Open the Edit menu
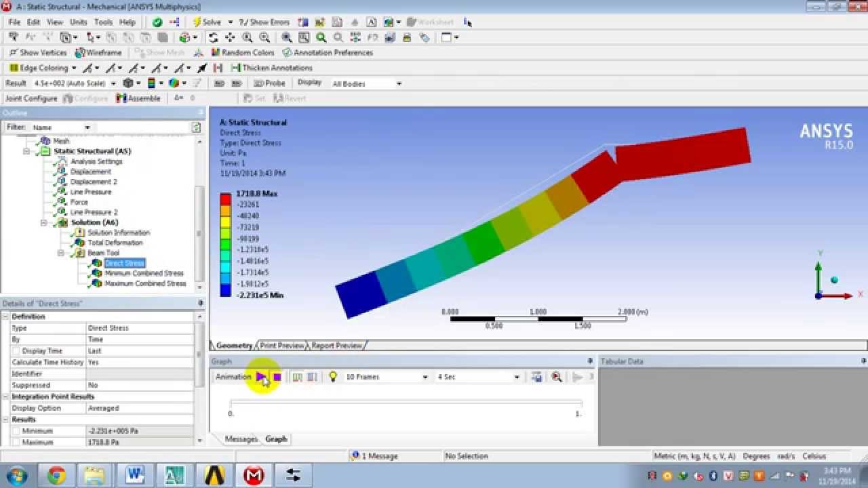868x488 pixels. click(x=33, y=22)
